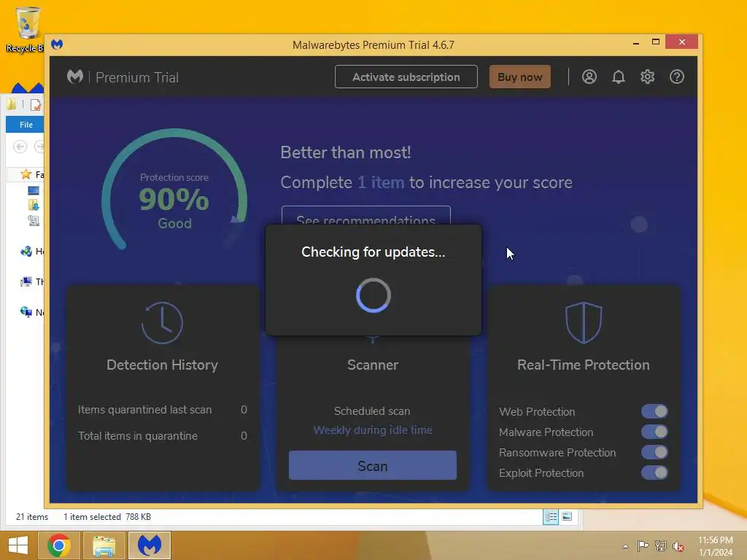The width and height of the screenshot is (747, 560).
Task: Click the Scanner card title
Action: click(373, 365)
